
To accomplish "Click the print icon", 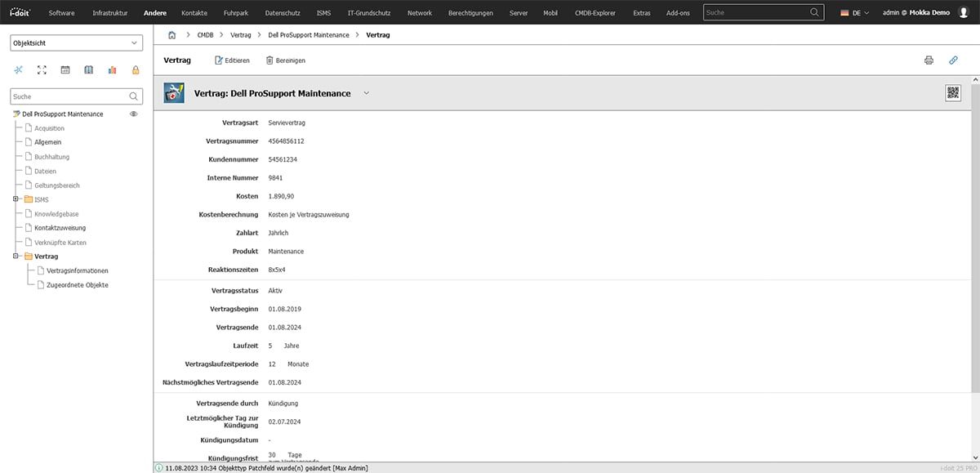I will tap(929, 60).
